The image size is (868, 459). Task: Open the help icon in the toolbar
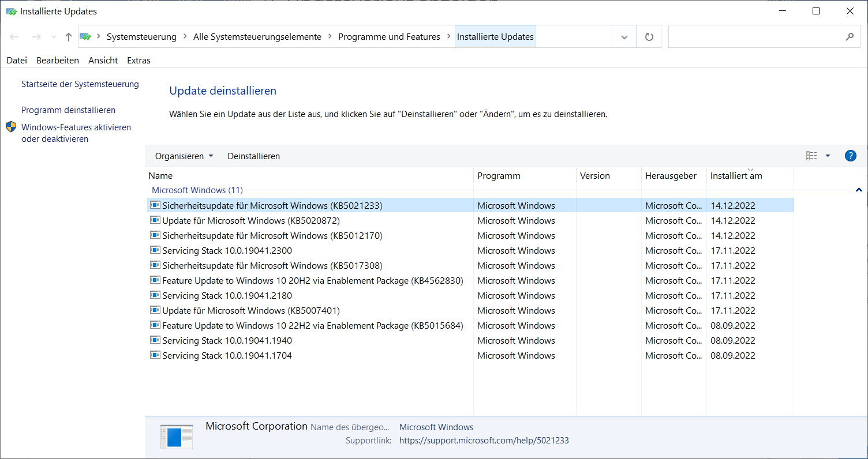[850, 156]
